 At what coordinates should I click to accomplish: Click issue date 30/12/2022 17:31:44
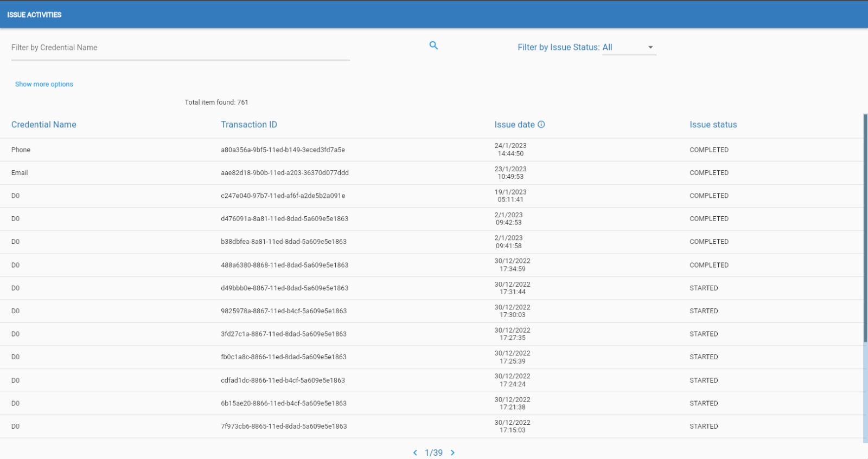512,288
